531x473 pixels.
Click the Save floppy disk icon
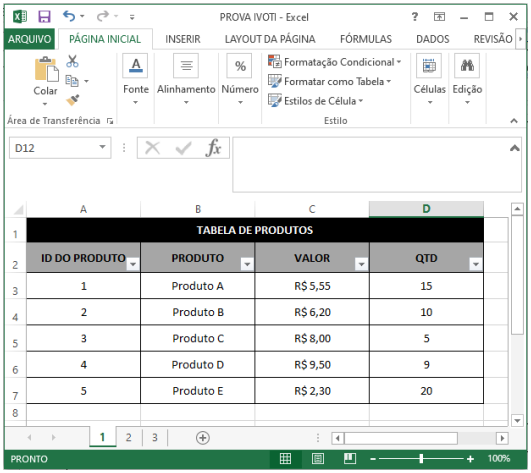[x=44, y=16]
